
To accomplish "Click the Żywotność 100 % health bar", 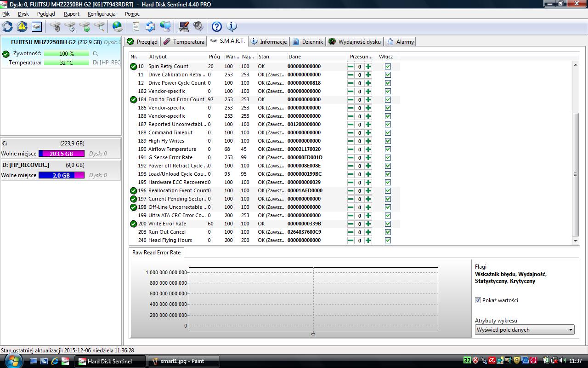I will point(67,54).
